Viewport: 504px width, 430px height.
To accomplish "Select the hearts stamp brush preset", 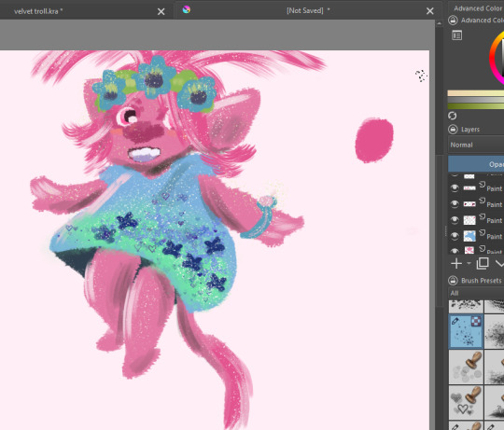I will (466, 403).
